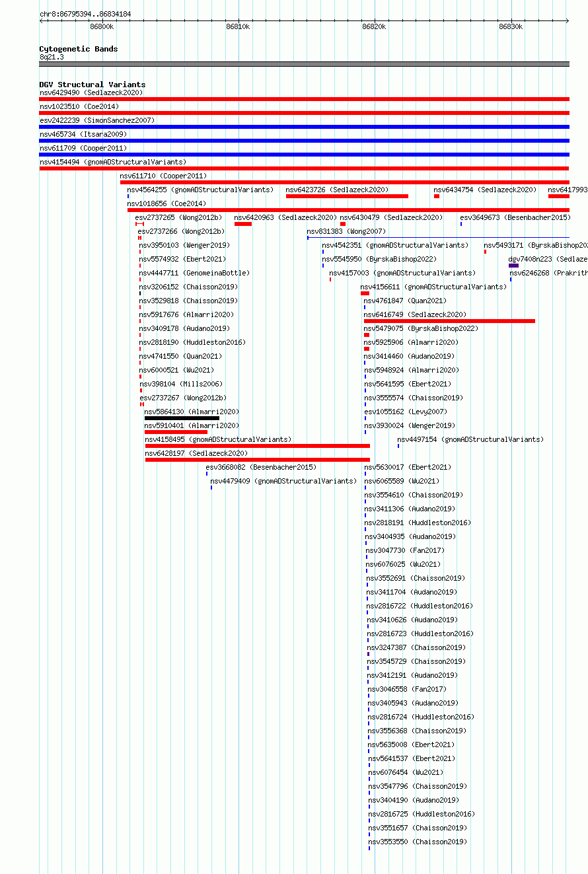Select nsv3409178 (Audano2019) label

tap(184, 329)
